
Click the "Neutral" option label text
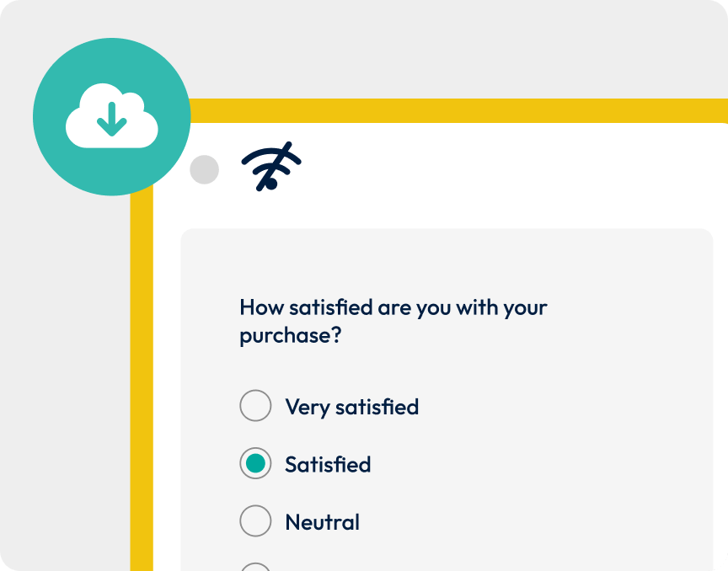tap(322, 522)
